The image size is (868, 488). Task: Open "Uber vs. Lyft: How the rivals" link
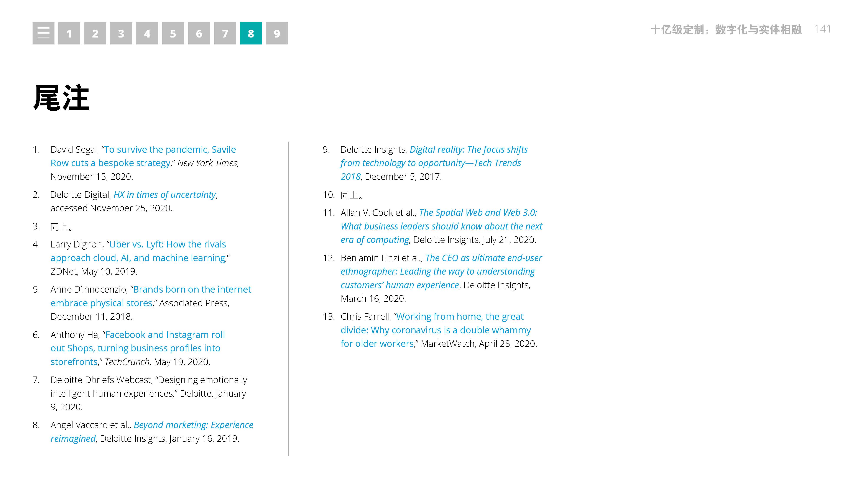(168, 244)
